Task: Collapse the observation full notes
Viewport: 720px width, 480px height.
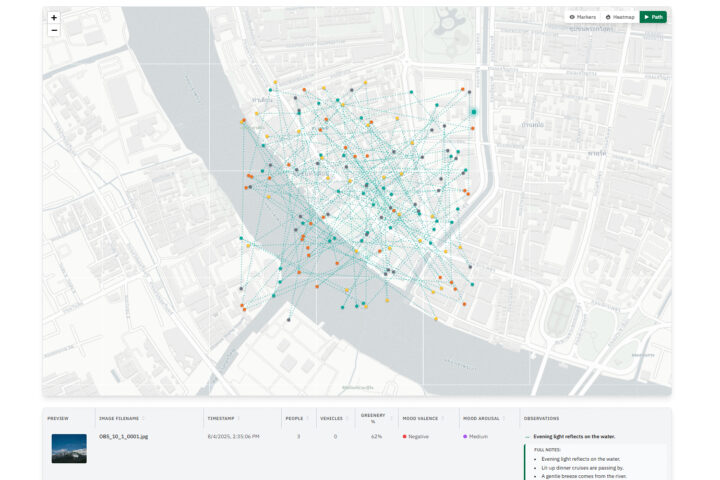Action: point(527,437)
